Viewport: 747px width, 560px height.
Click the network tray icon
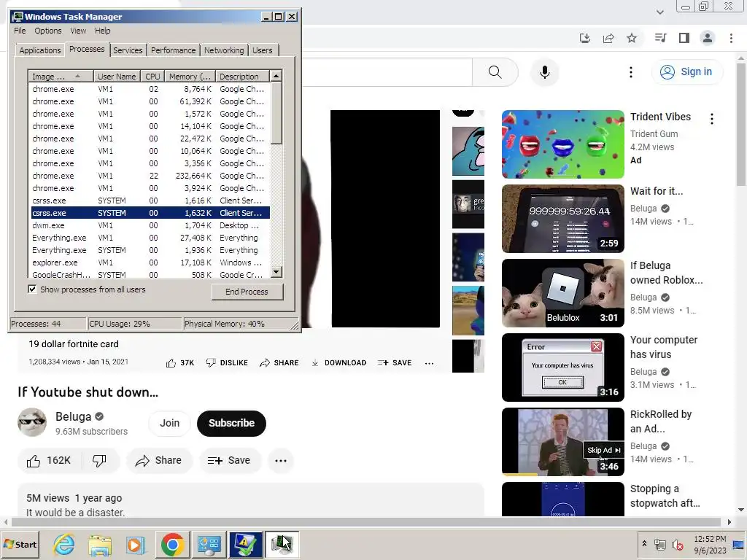pos(659,544)
